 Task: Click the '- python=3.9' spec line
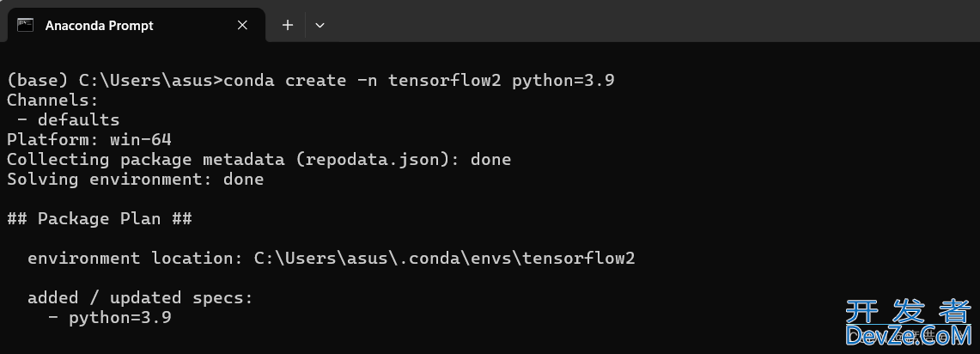click(x=109, y=317)
